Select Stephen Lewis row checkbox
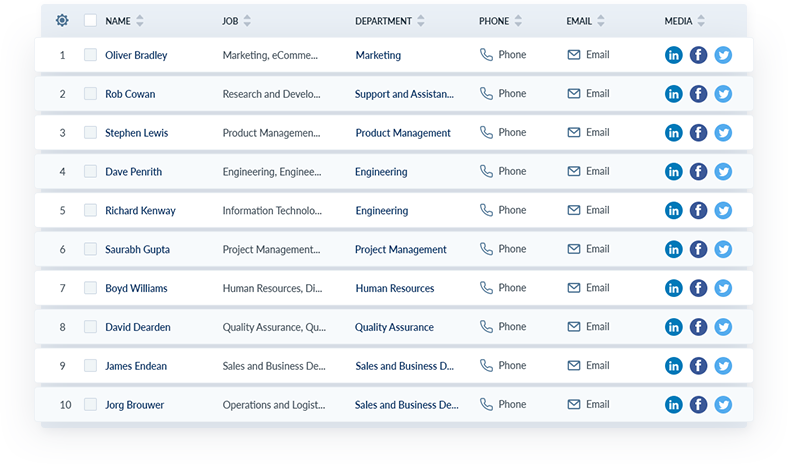This screenshot has height=464, width=788. tap(90, 132)
